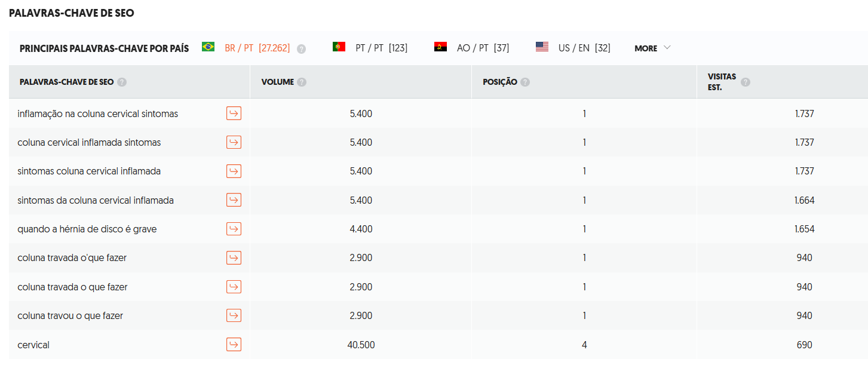Click help icon beside Visitas Est. header
Screen dimensions: 868x365
click(x=746, y=82)
